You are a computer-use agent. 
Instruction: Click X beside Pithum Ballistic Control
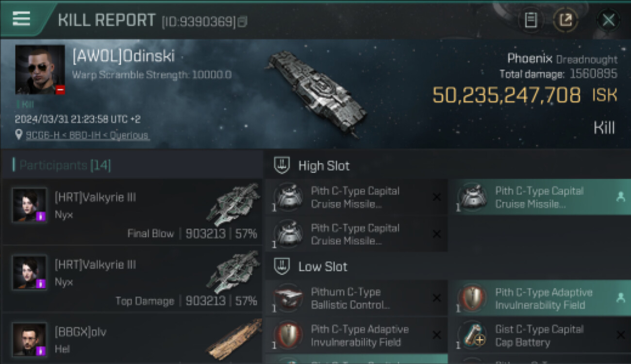click(436, 298)
